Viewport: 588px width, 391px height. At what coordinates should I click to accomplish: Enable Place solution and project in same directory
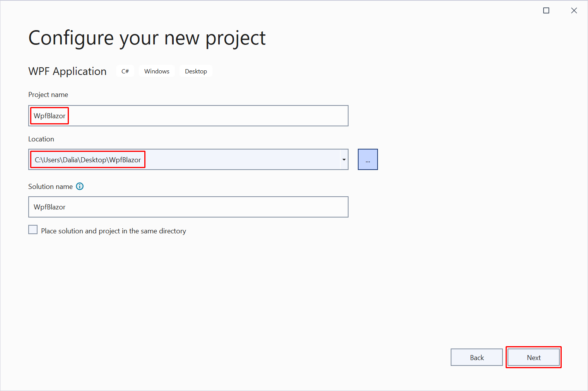click(33, 229)
